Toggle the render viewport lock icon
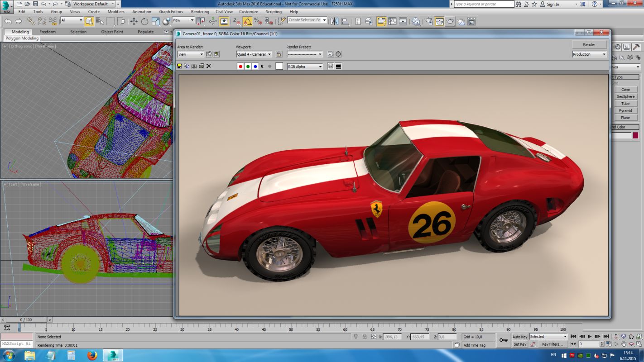 point(279,54)
